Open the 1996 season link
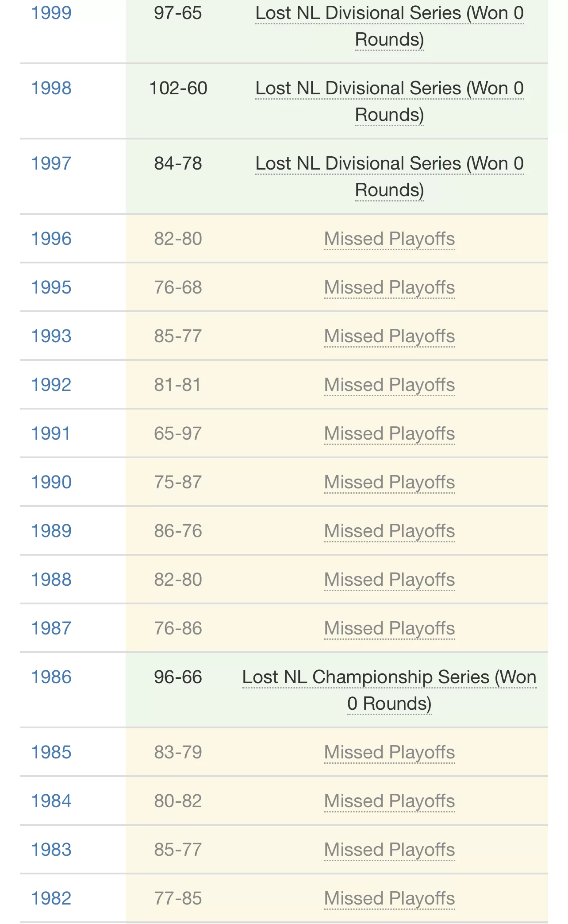568x924 pixels. [51, 239]
